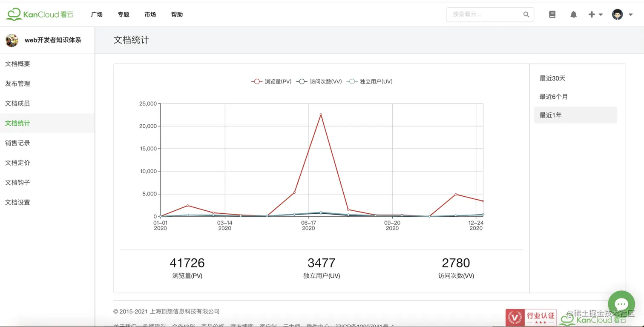Click the 15,000 y-axis label

pos(148,149)
